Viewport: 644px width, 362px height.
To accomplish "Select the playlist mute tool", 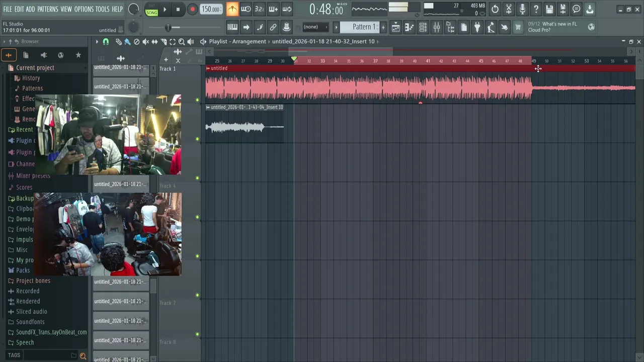I will click(145, 42).
